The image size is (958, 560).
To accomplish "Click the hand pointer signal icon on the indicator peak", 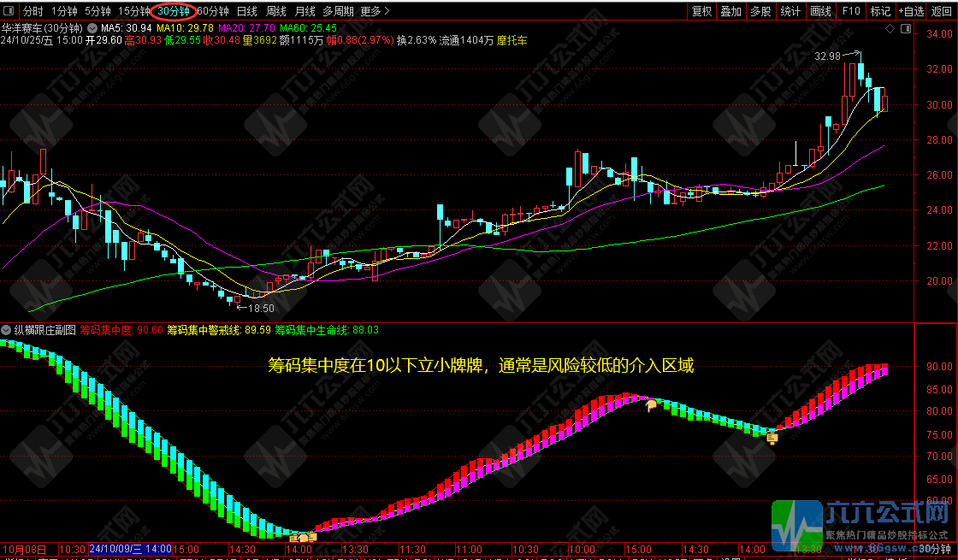I will [651, 404].
